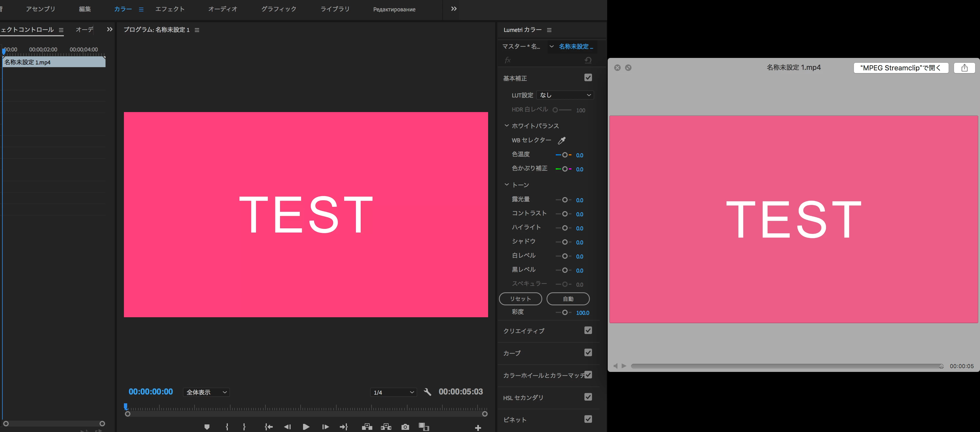Switch to the Редактирование workspace
This screenshot has width=980, height=432.
point(394,9)
